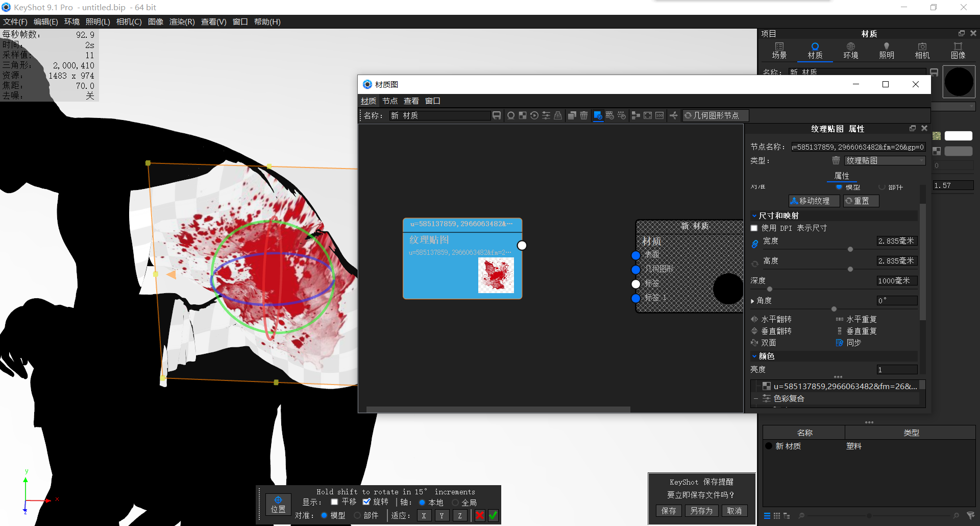
Task: Click 保存 in the KeyShot save reminder
Action: pos(669,510)
